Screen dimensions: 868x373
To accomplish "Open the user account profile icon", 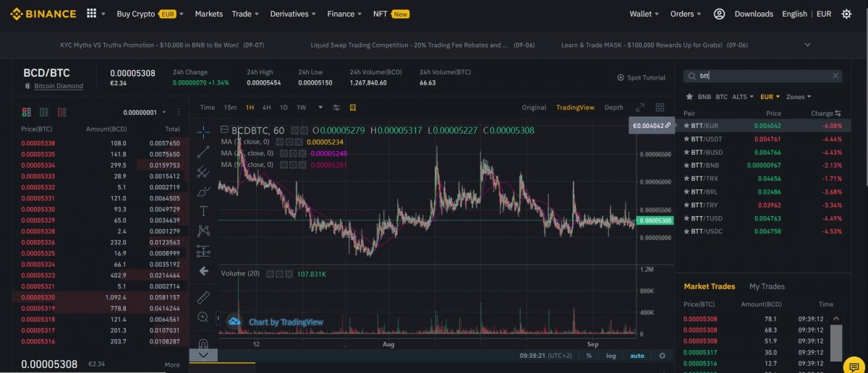I will pos(719,14).
